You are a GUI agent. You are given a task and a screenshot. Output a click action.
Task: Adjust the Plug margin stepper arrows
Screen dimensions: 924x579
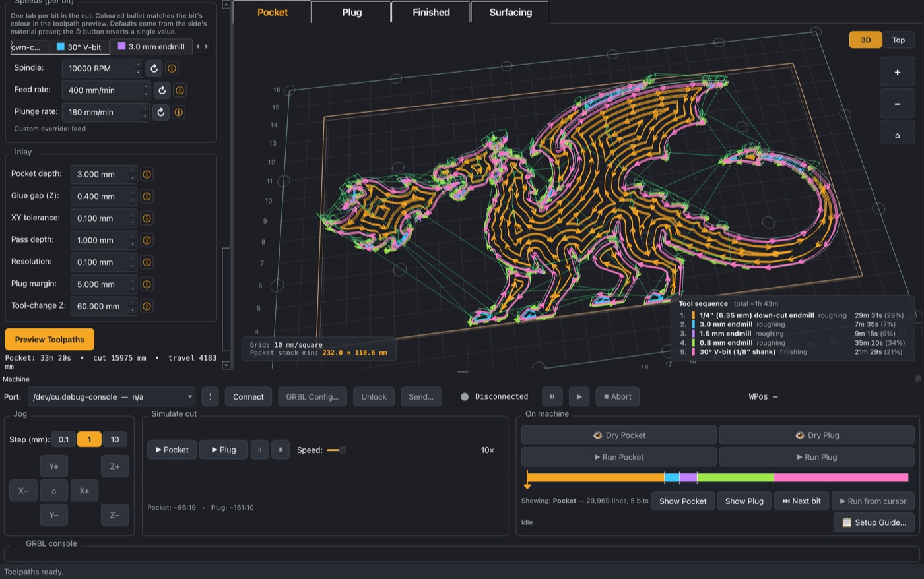133,284
